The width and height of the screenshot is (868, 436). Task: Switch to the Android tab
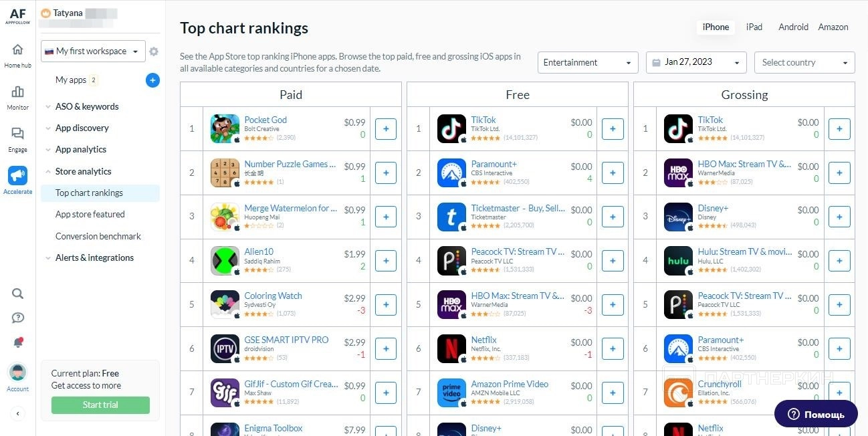793,27
